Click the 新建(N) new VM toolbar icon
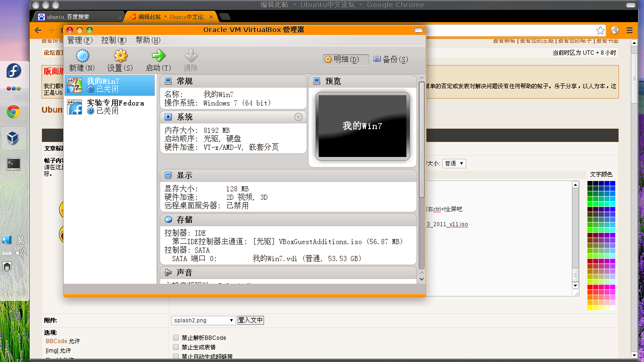 83,56
